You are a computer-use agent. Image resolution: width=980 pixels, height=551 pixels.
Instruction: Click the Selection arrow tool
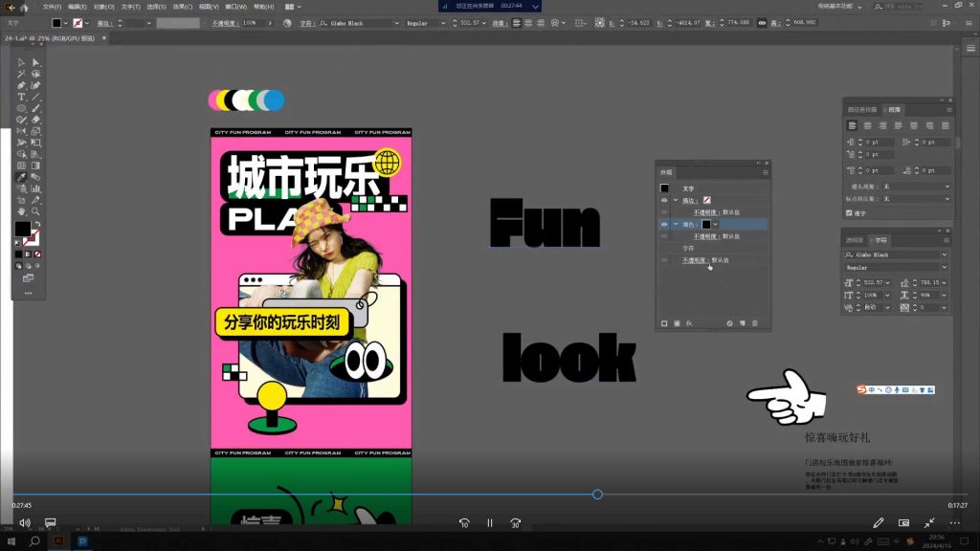[21, 62]
